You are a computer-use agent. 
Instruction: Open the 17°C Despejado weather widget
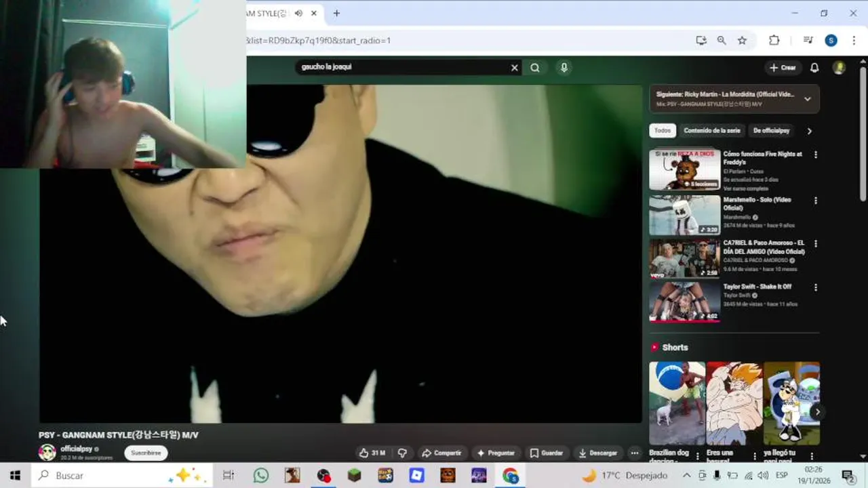click(625, 476)
